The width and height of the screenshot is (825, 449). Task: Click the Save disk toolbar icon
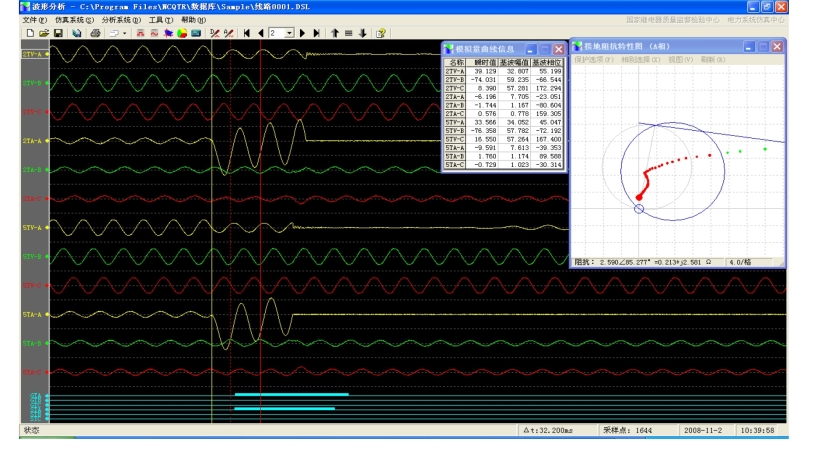59,33
